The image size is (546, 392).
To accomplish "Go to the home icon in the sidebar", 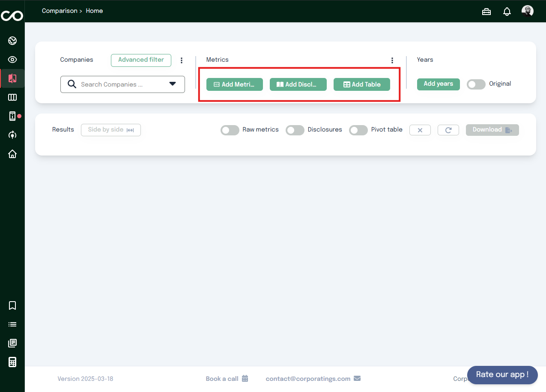I will (x=12, y=154).
